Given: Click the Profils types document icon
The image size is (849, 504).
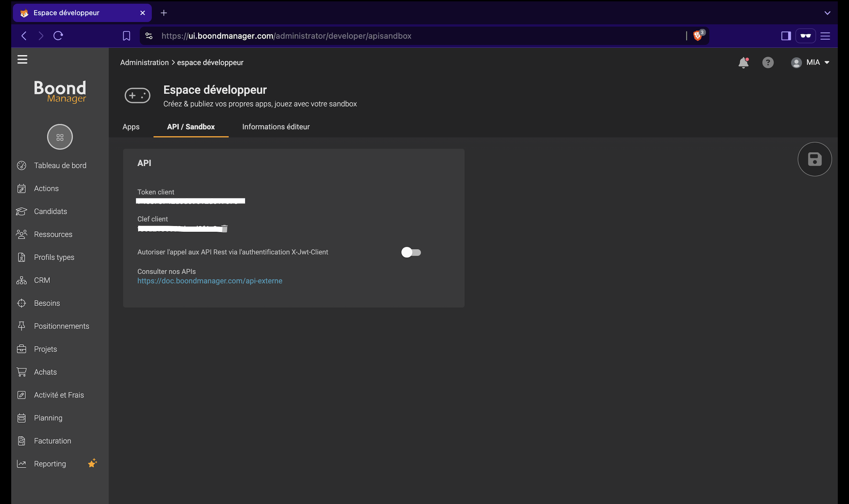Looking at the screenshot, I should (22, 257).
